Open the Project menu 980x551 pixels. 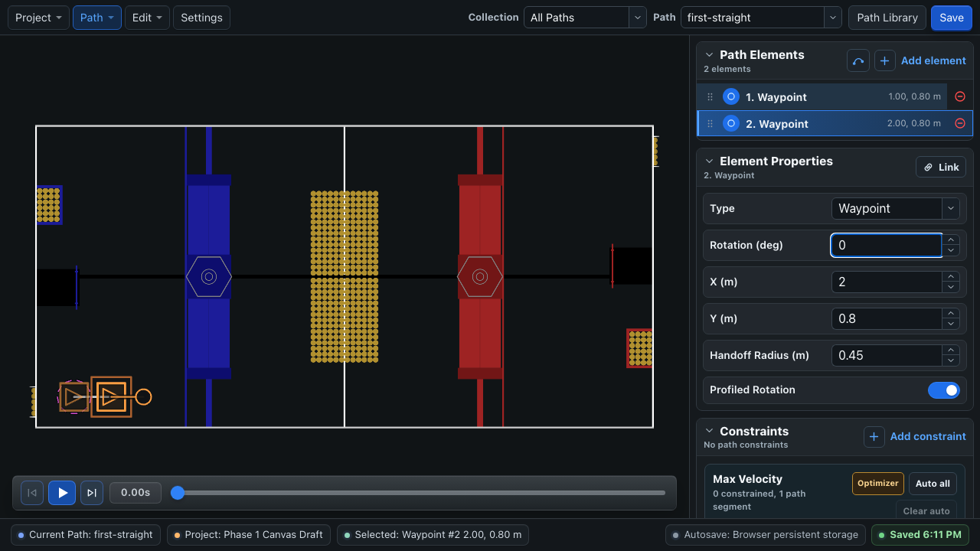pos(38,18)
